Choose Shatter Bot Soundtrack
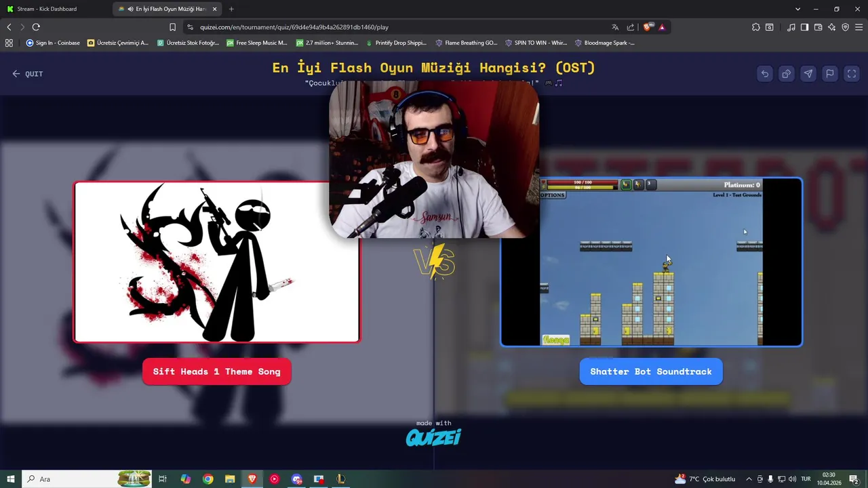 [x=651, y=371]
